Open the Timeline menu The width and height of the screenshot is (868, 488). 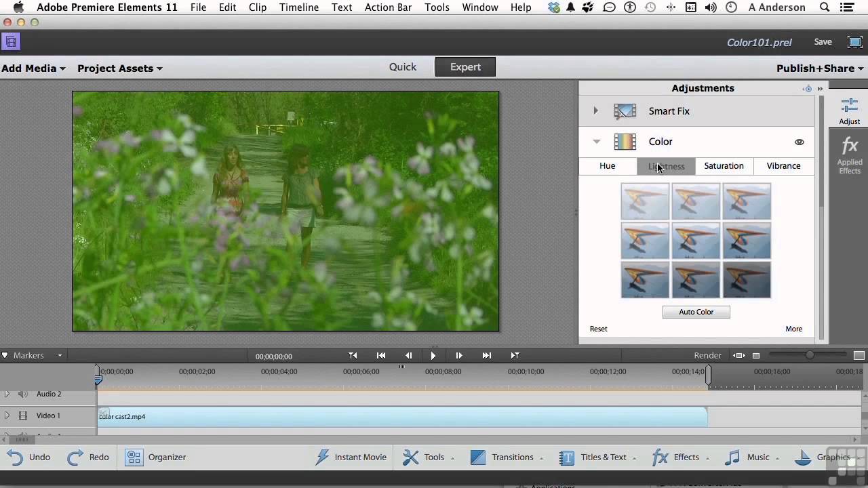(x=299, y=7)
